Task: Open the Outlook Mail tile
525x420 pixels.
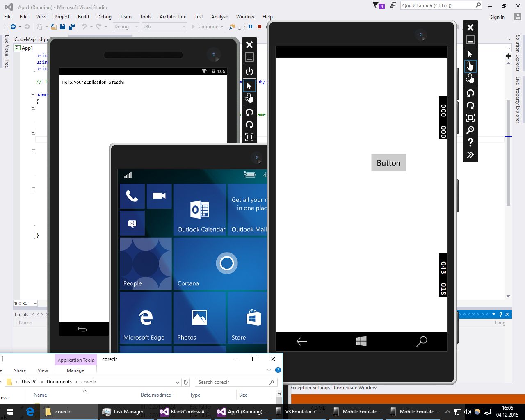Action: point(247,210)
